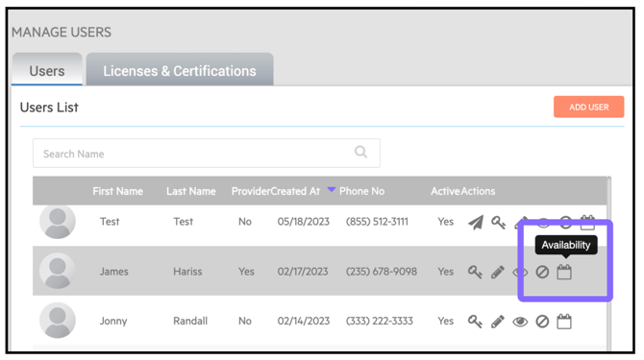Focus the Search Name input field
The image size is (644, 360).
coord(207,154)
